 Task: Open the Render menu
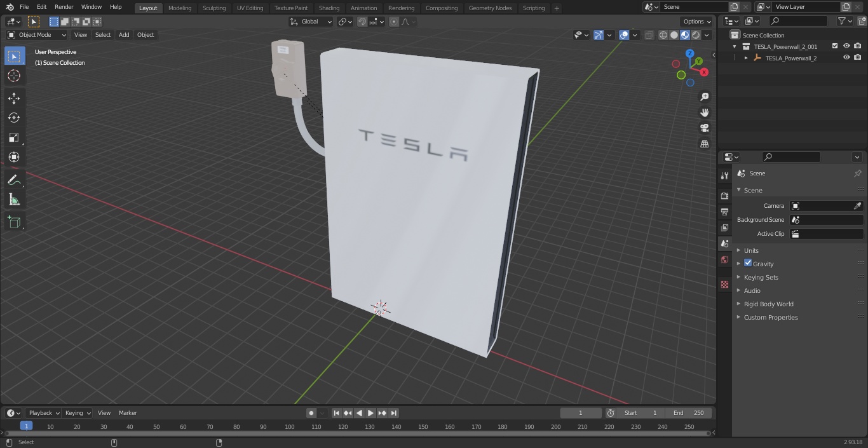pyautogui.click(x=64, y=7)
